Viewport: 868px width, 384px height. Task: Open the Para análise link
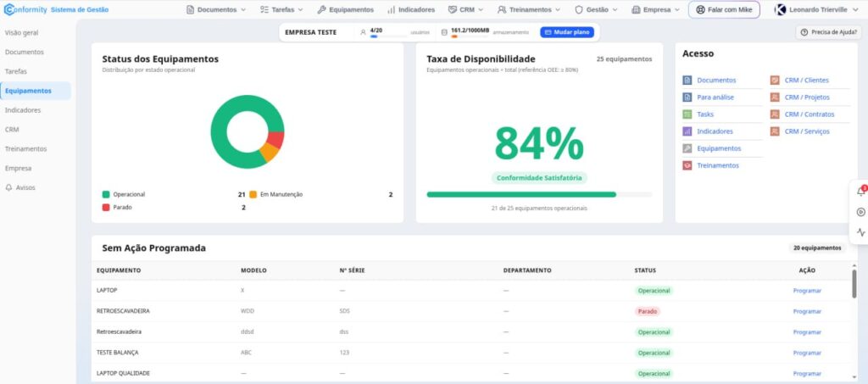[x=715, y=97]
